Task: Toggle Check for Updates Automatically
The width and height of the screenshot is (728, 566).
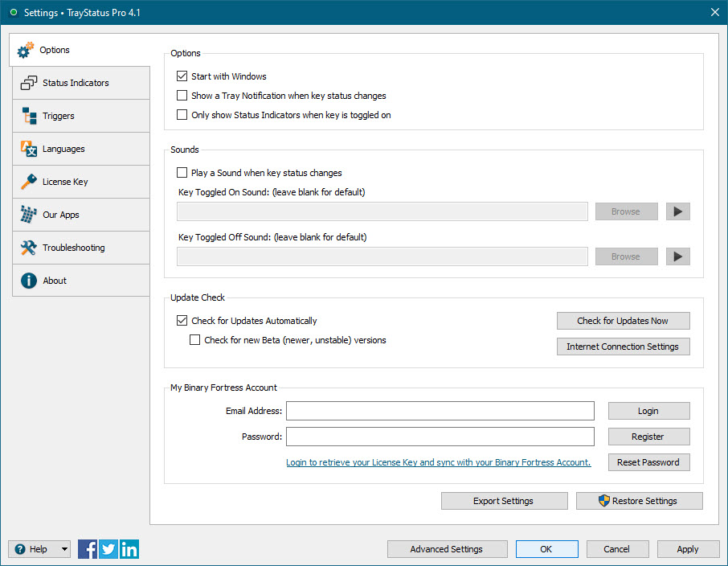Action: tap(182, 321)
